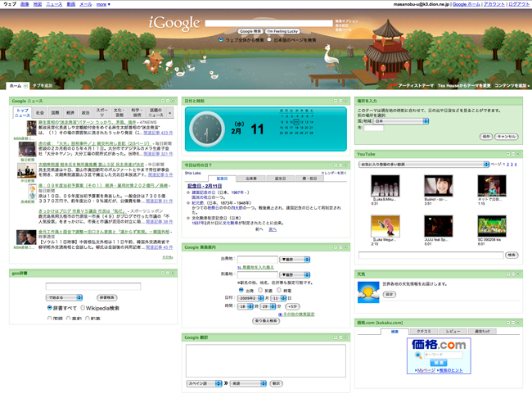Switch to the 国際 news tab
The height and width of the screenshot is (407, 532).
coord(55,112)
